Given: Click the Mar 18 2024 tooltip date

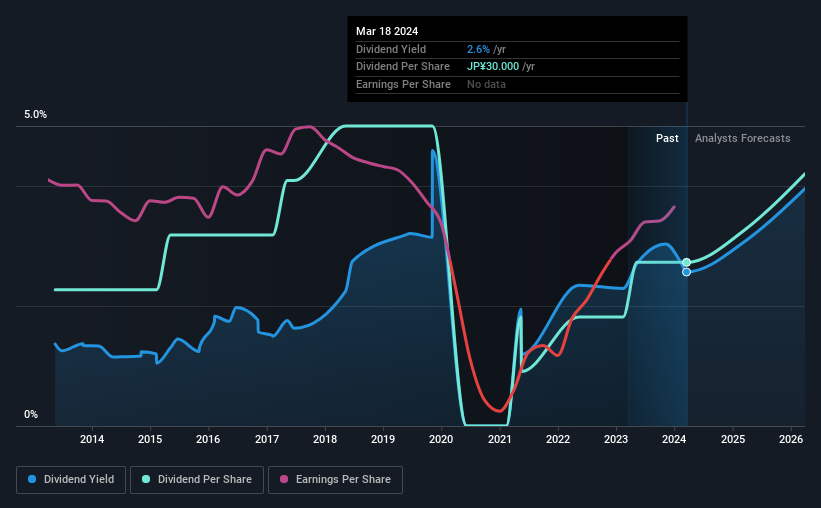Looking at the screenshot, I should (387, 31).
